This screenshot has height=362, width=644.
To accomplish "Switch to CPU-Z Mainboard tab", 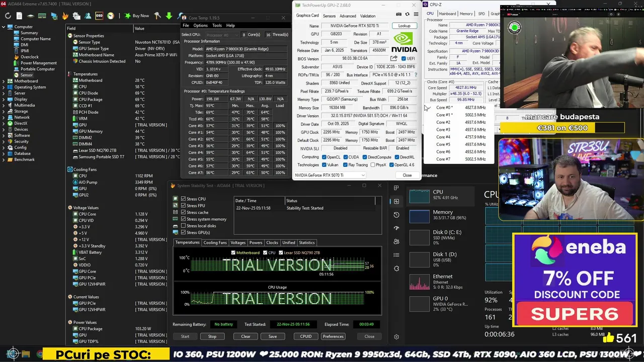I will pos(447,14).
